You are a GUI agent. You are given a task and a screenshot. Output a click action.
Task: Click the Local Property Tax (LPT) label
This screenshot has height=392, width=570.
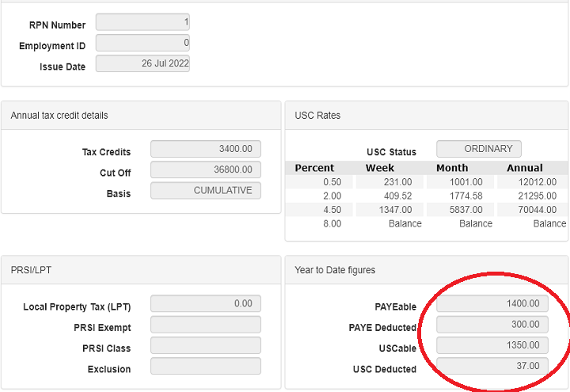[77, 307]
